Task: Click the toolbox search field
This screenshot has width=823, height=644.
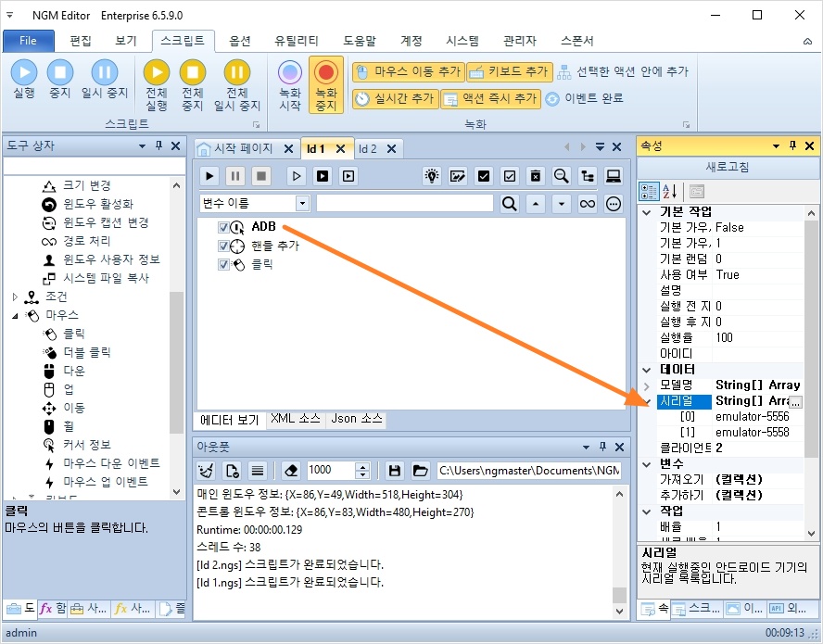Action: (x=94, y=167)
